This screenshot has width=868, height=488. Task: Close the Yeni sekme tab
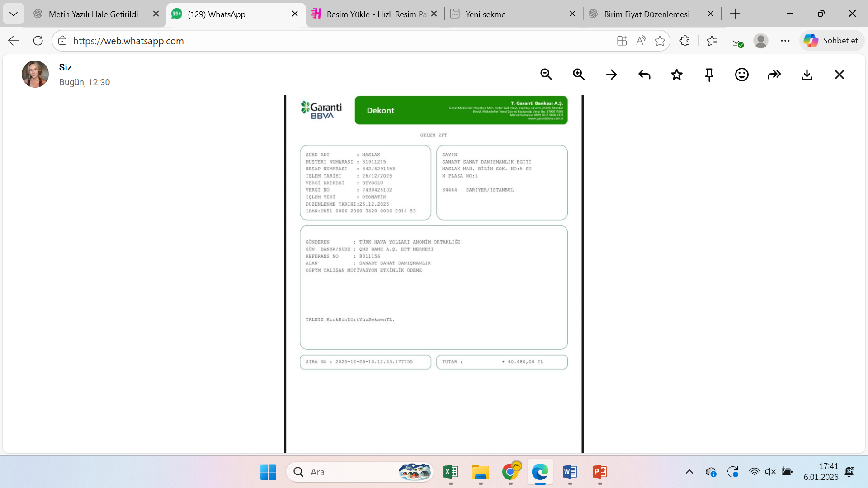[x=572, y=14]
